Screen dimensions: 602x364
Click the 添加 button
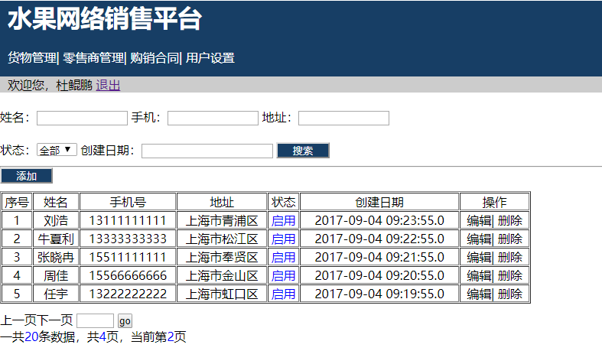[x=27, y=176]
